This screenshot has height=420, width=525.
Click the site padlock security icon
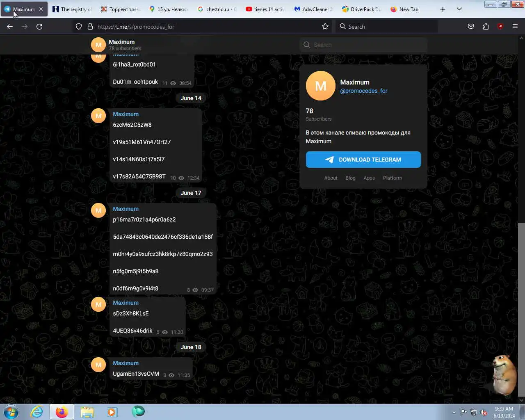click(x=90, y=27)
